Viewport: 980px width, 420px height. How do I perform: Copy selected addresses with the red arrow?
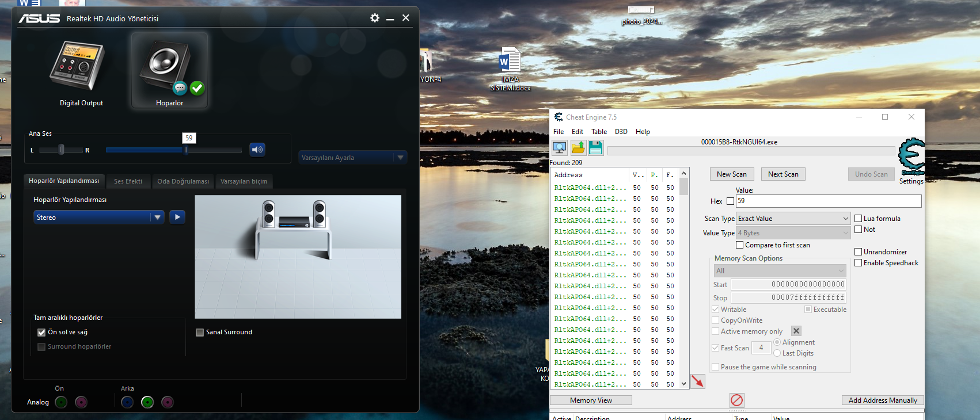point(698,381)
